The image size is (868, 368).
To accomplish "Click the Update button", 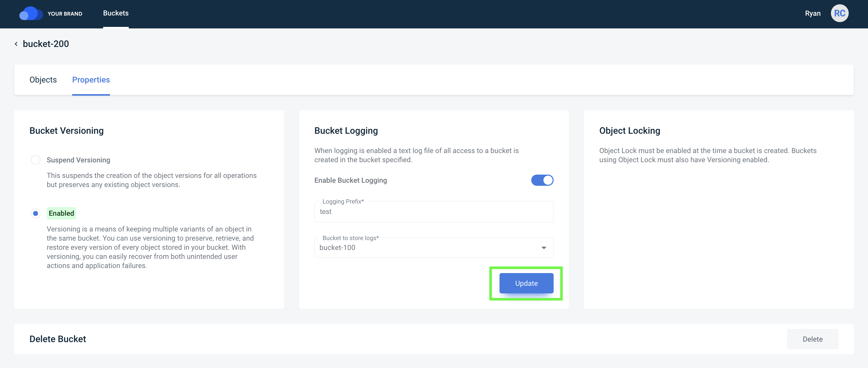I will pyautogui.click(x=526, y=283).
